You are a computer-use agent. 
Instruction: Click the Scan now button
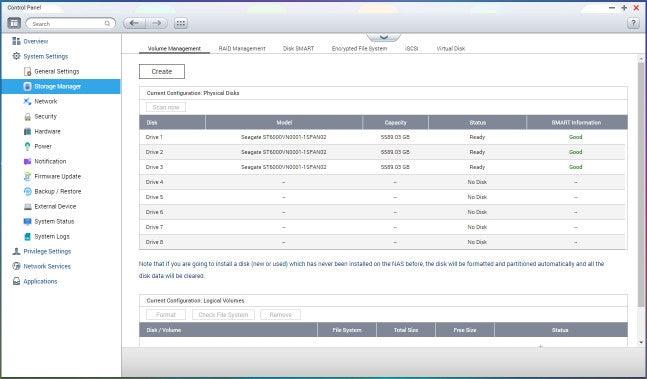(166, 107)
